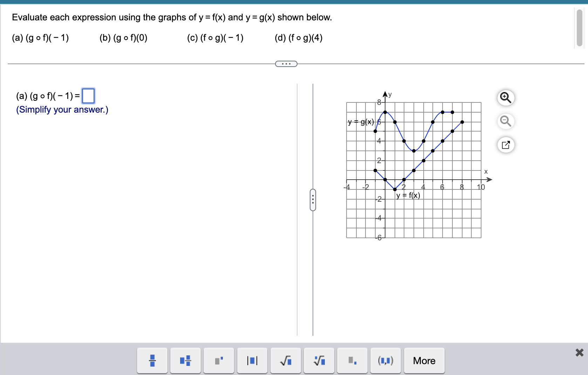Insert an ordered pair with the parentheses icon

click(385, 360)
